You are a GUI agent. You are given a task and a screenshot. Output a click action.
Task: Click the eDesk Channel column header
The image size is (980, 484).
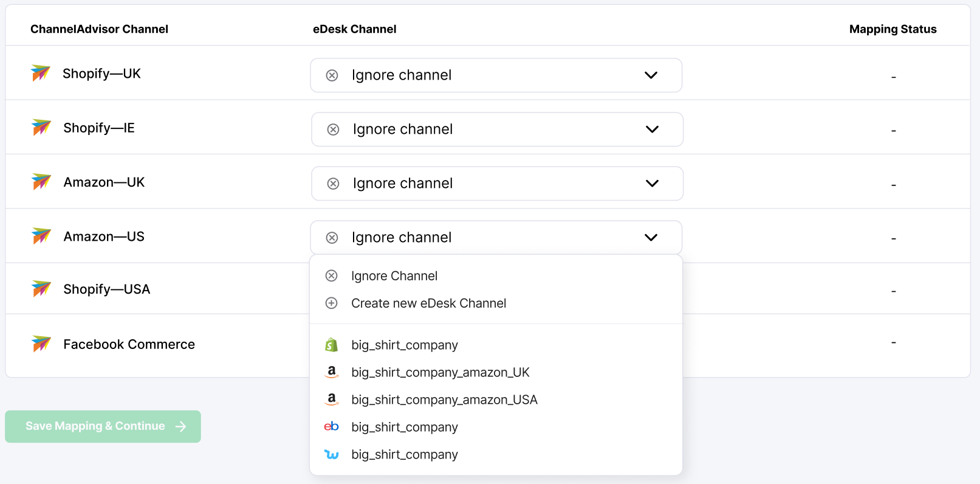354,29
